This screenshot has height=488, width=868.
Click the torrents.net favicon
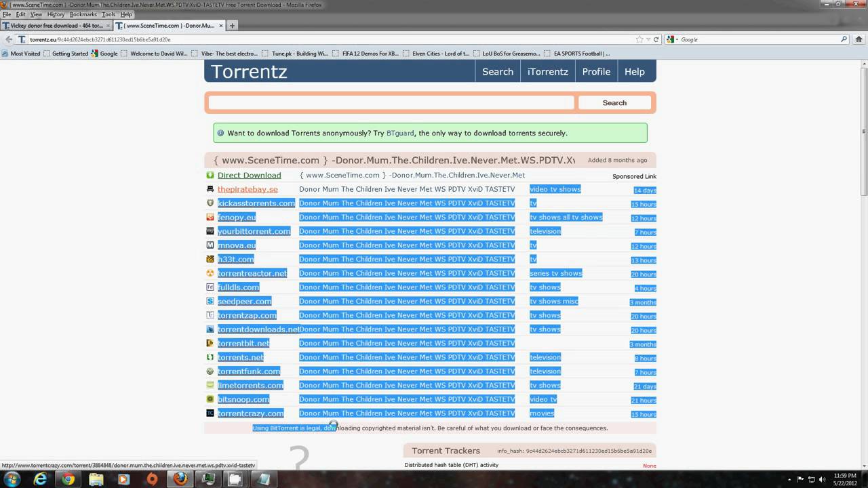coord(210,357)
